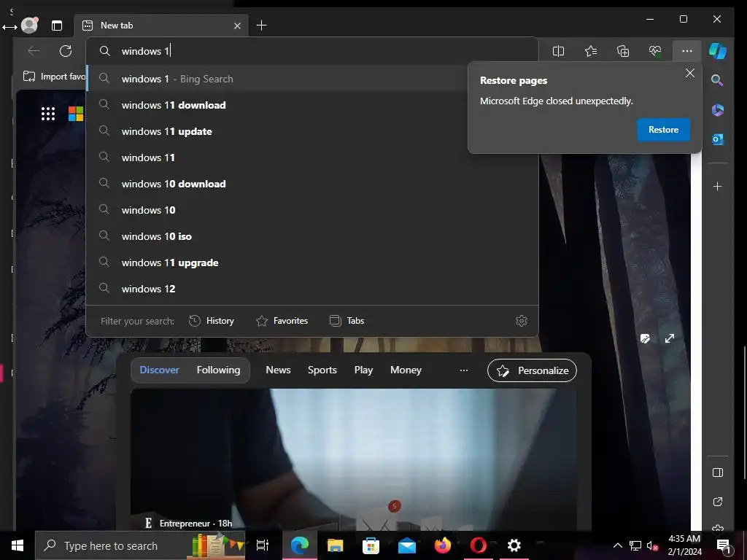Click the Refresh page icon
The width and height of the screenshot is (747, 560).
(66, 51)
